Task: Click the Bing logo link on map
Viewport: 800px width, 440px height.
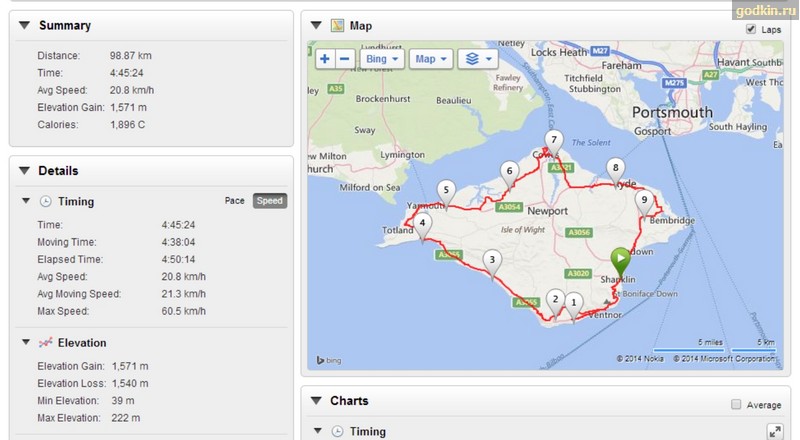Action: (x=329, y=360)
